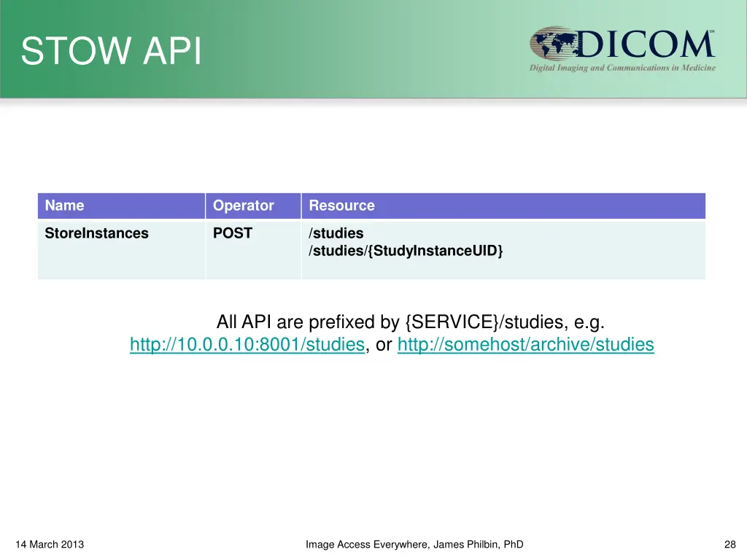Click the '/studies/{StudyInstanceUID}' resource line
This screenshot has height=560, width=747.
click(x=406, y=251)
